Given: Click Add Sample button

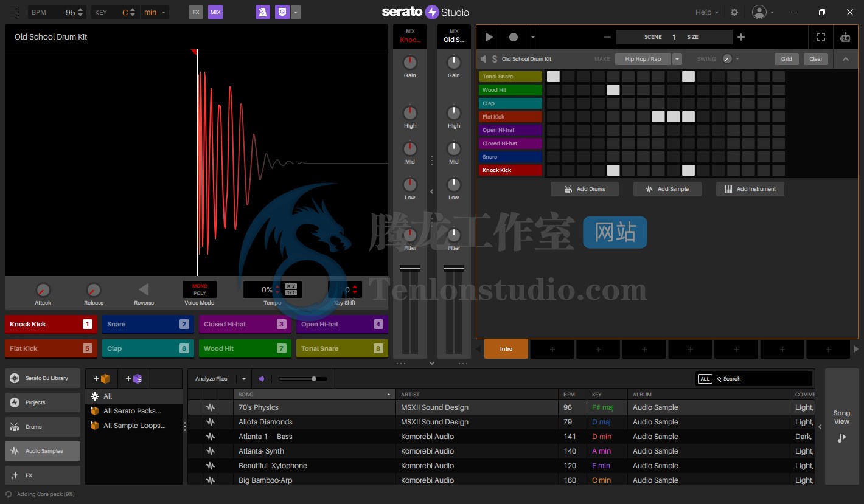Looking at the screenshot, I should [667, 189].
